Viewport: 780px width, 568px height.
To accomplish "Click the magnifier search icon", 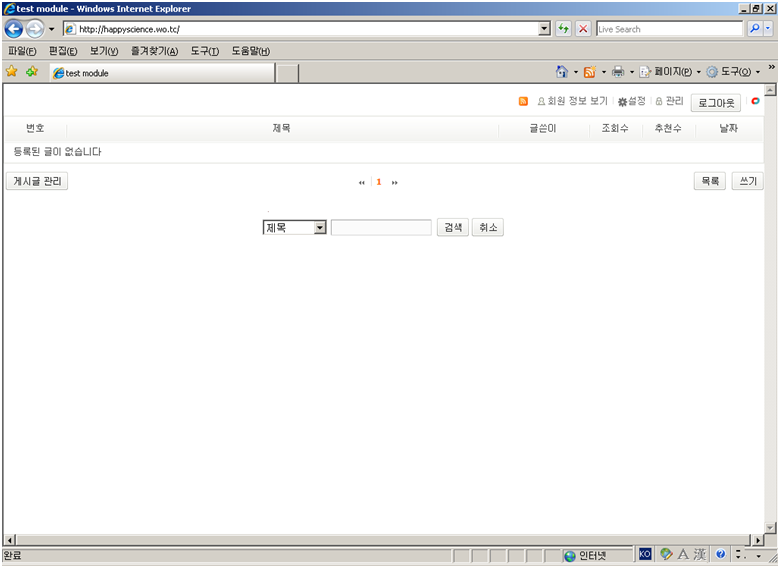I will [x=755, y=29].
